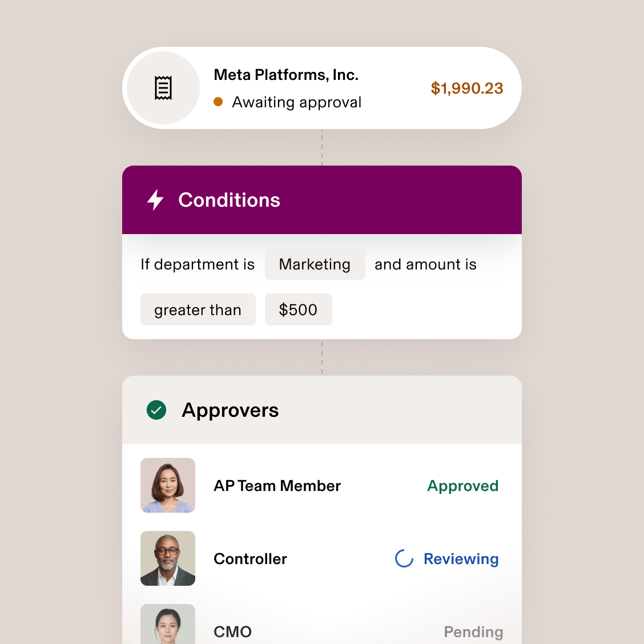This screenshot has height=644, width=644.
Task: Click the receipt icon next to Meta Platforms
Action: pos(163,87)
